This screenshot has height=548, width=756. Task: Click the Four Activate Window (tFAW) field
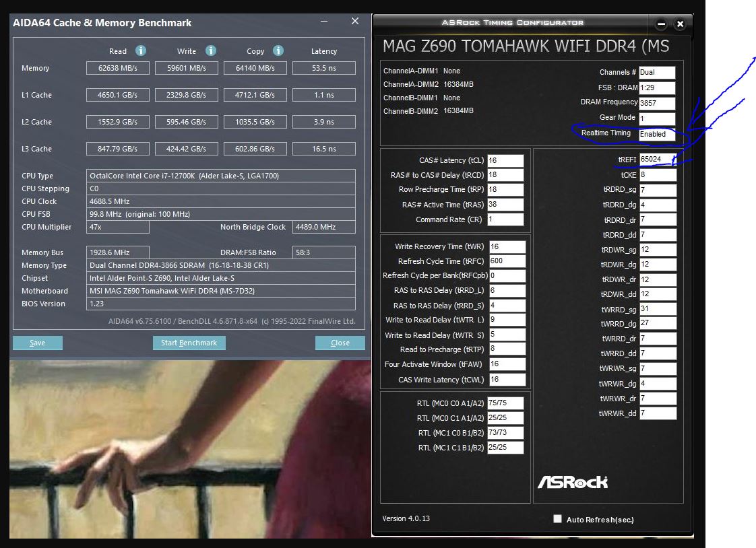coord(507,364)
